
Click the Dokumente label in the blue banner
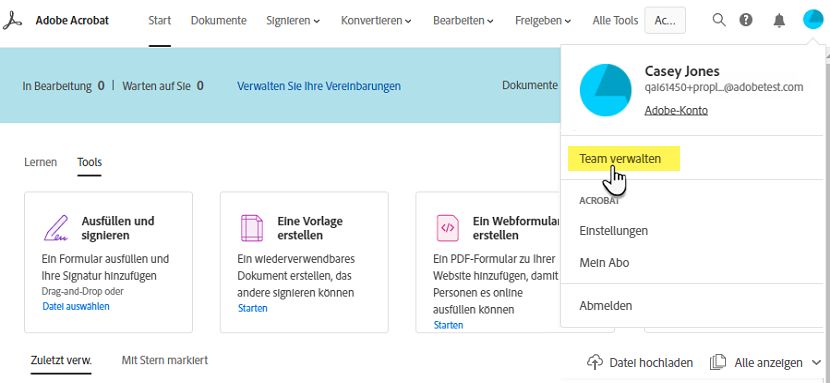530,85
